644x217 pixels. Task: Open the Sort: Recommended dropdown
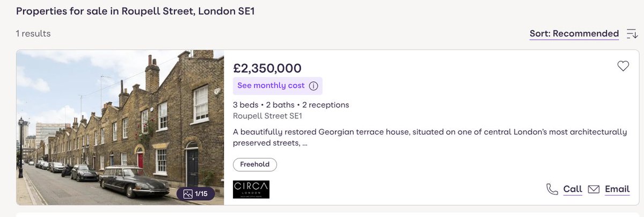574,34
